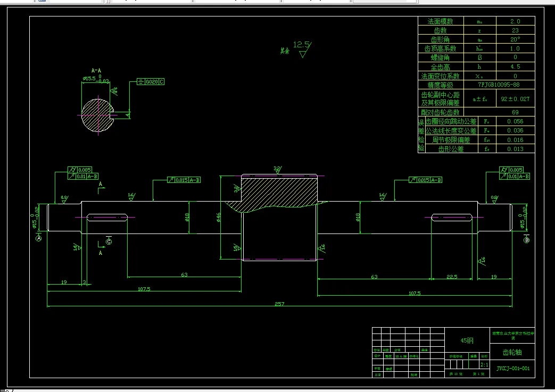Select the Fr symbol in tolerance table
The width and height of the screenshot is (555, 392).
pyautogui.click(x=487, y=121)
